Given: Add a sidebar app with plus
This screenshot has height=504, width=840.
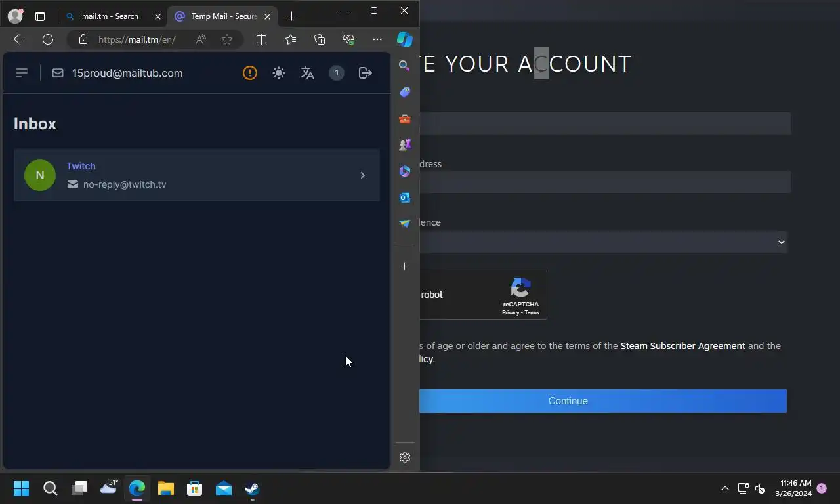Looking at the screenshot, I should pos(405,266).
